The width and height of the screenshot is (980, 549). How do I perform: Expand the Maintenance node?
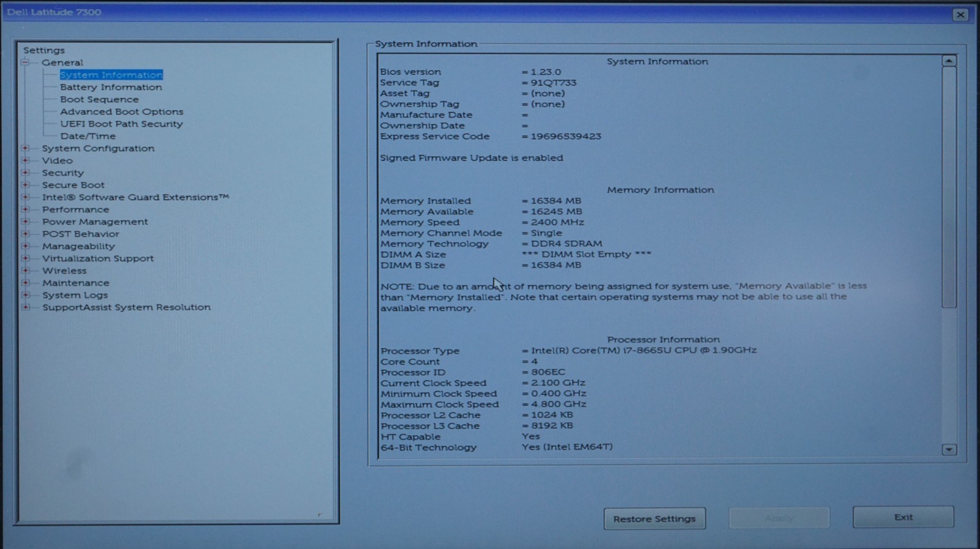(25, 283)
